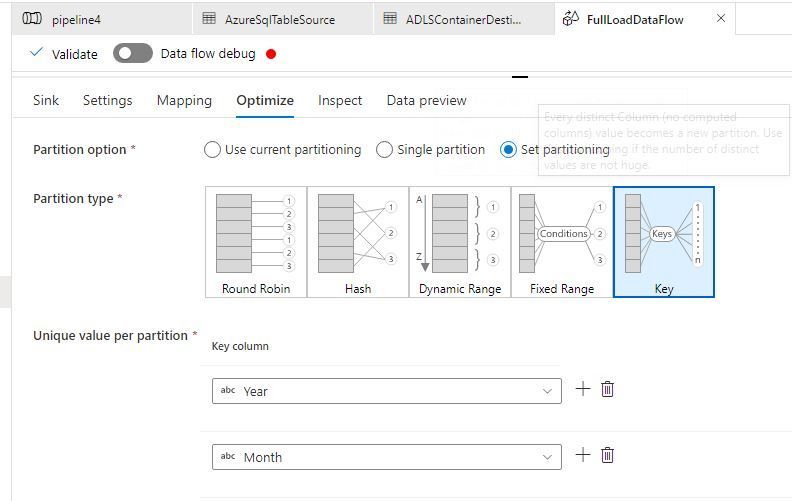
Task: Select the Round Robin partition type
Action: (x=256, y=242)
